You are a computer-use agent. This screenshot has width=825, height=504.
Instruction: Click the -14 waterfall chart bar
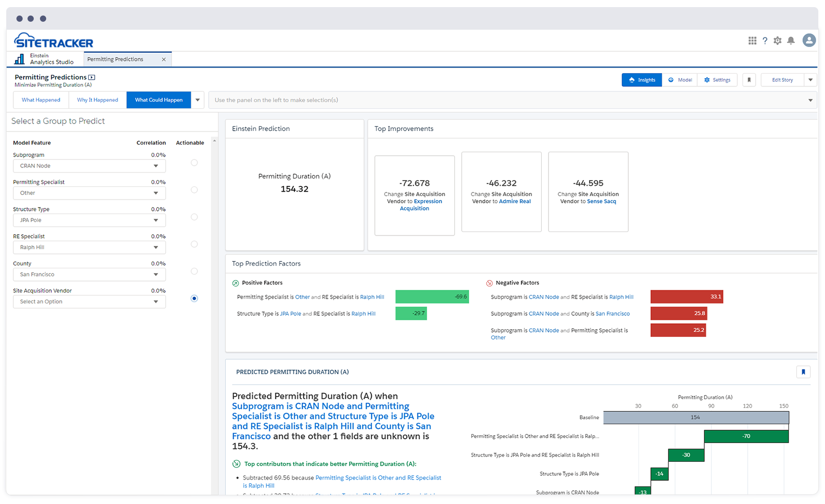[x=659, y=474]
